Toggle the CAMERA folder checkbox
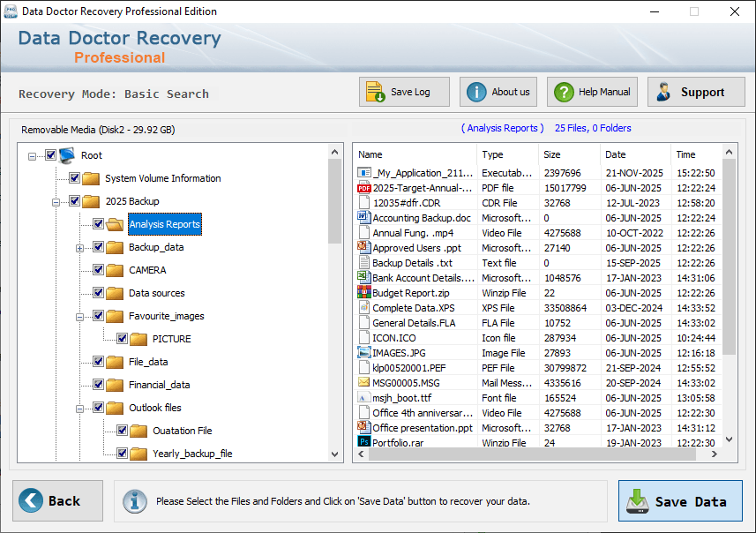 click(98, 270)
